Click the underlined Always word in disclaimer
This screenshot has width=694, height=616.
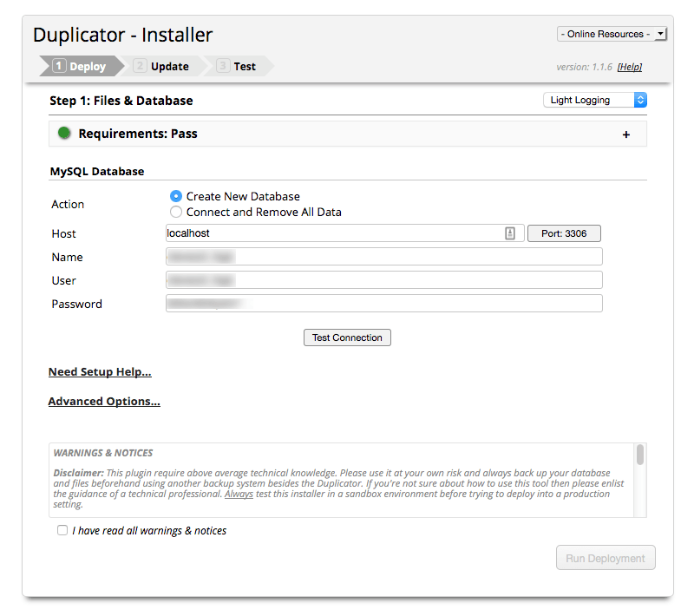(239, 494)
